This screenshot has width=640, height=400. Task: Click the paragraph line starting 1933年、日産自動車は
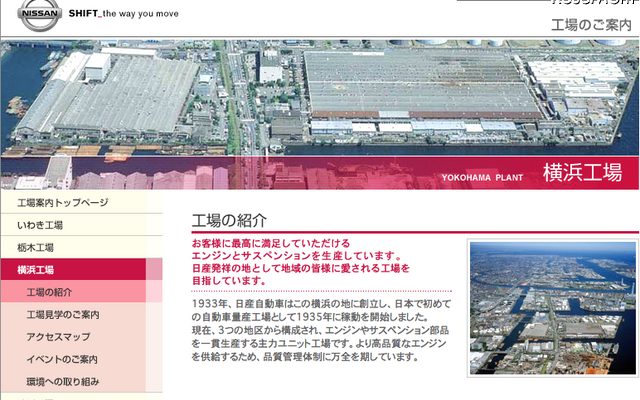[x=322, y=304]
